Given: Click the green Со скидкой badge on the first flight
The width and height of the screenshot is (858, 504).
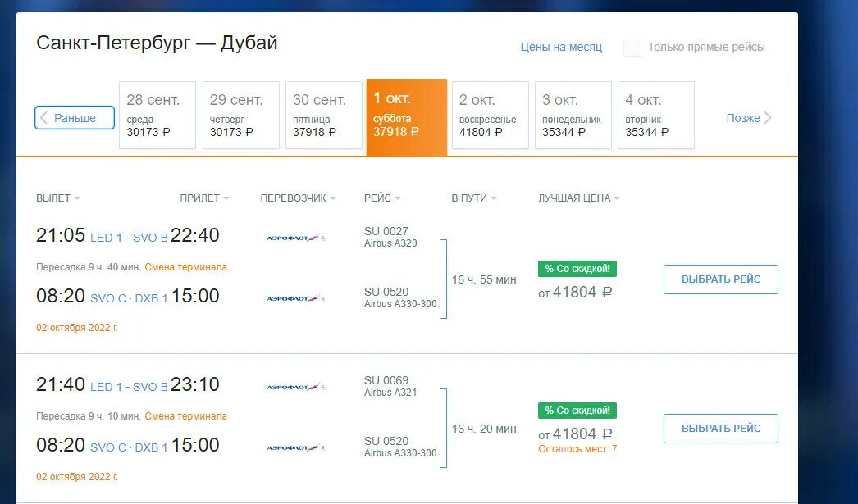Looking at the screenshot, I should point(577,269).
